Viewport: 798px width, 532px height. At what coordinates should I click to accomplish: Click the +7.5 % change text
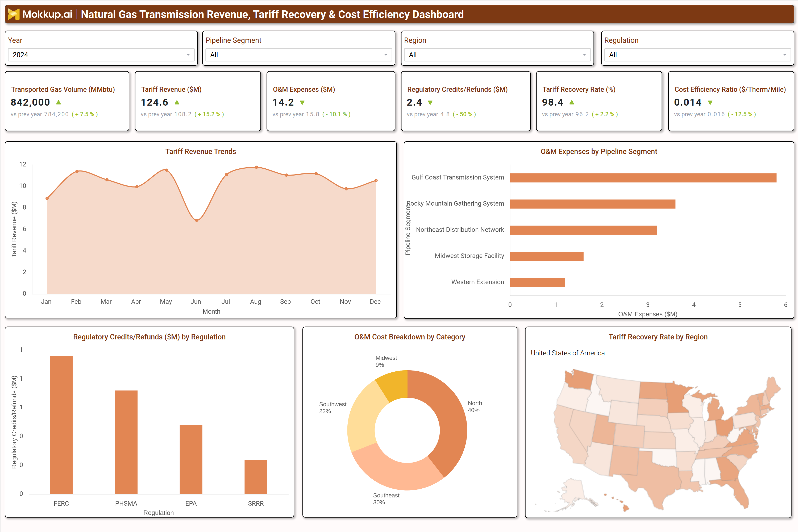click(x=85, y=114)
